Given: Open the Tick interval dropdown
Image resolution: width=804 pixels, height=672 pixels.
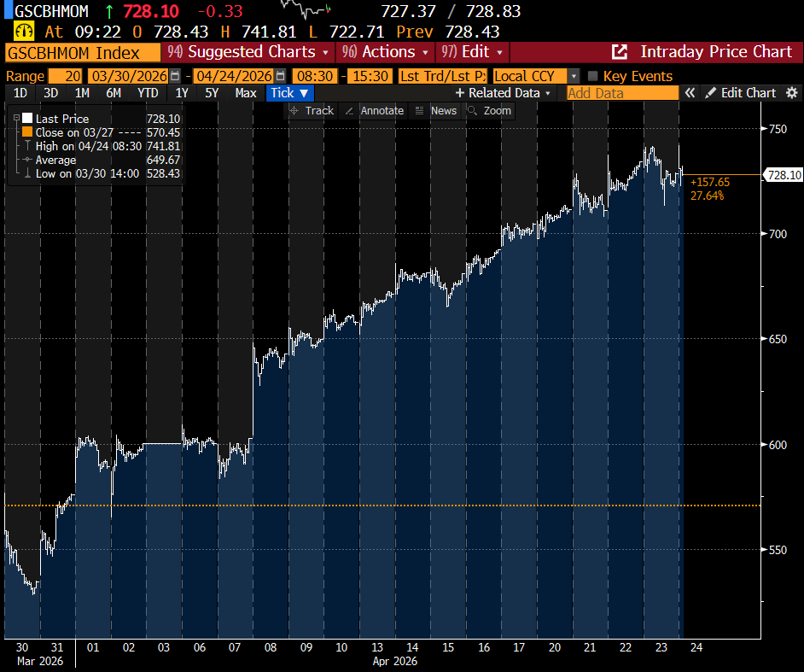Looking at the screenshot, I should 290,92.
